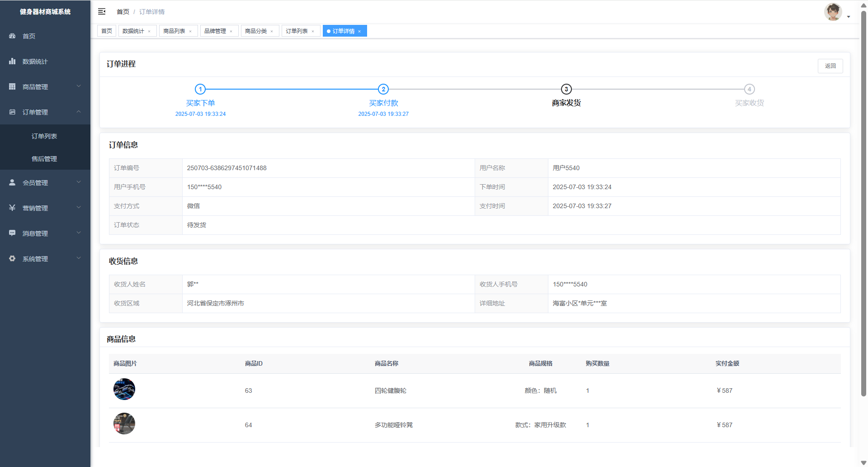Click the 四轮健腹轮 product thumbnail
The image size is (868, 467).
pyautogui.click(x=124, y=390)
